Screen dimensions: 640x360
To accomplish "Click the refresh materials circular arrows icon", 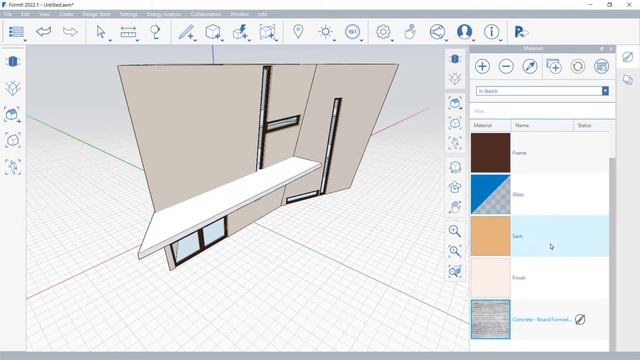I will coord(578,66).
